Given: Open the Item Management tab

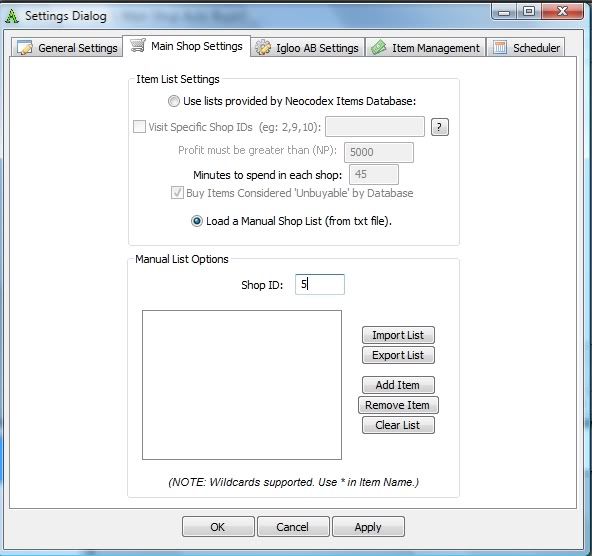Looking at the screenshot, I should coord(425,48).
